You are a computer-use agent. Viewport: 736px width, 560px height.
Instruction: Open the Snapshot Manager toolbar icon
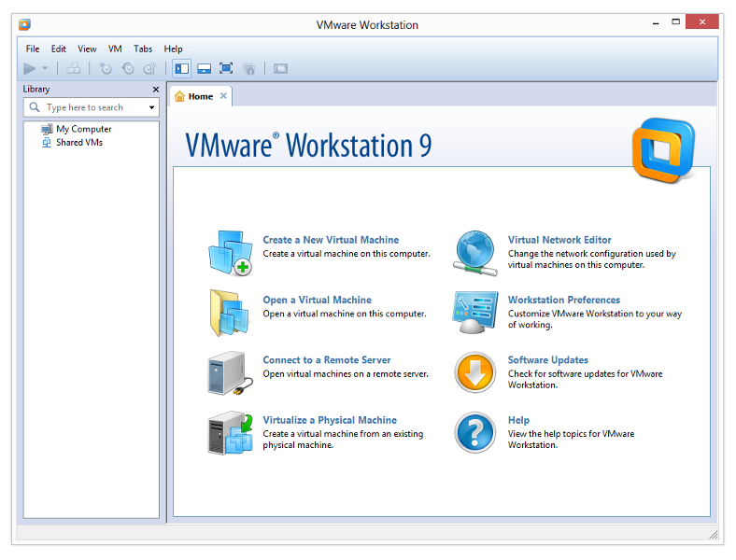pyautogui.click(x=149, y=69)
